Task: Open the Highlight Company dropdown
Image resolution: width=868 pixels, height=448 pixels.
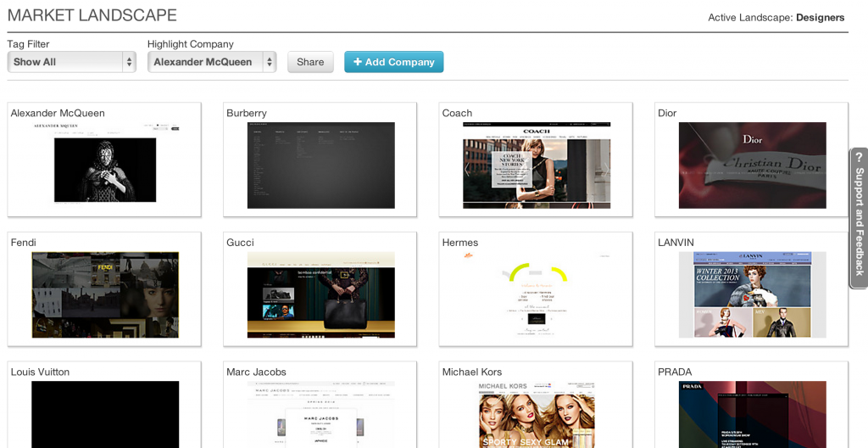Action: pyautogui.click(x=212, y=62)
